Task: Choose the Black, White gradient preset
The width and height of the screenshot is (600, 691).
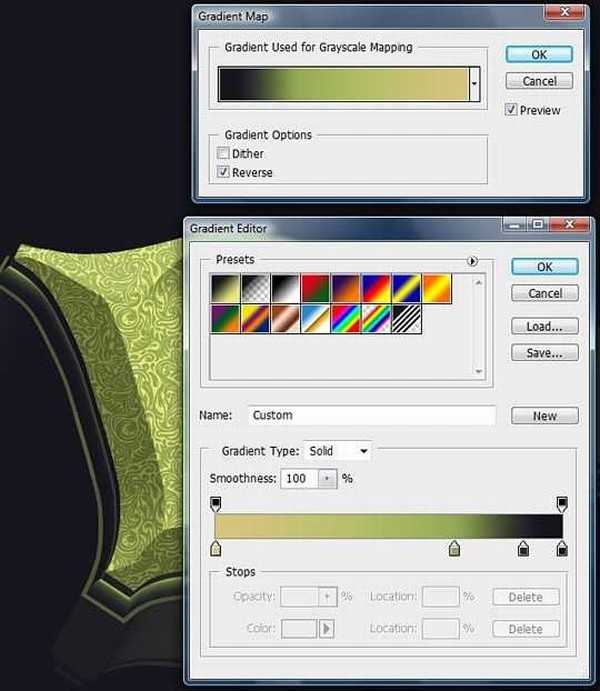Action: pos(286,289)
